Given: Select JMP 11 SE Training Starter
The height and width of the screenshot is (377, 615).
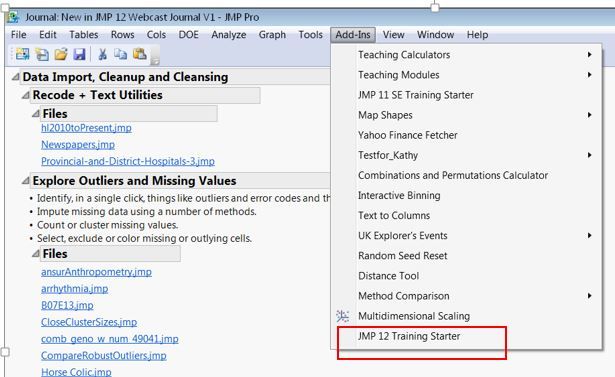Looking at the screenshot, I should [x=467, y=95].
